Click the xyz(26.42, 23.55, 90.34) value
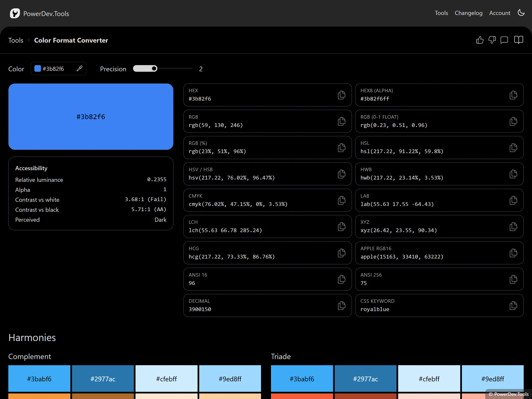This screenshot has height=399, width=532. coord(399,230)
